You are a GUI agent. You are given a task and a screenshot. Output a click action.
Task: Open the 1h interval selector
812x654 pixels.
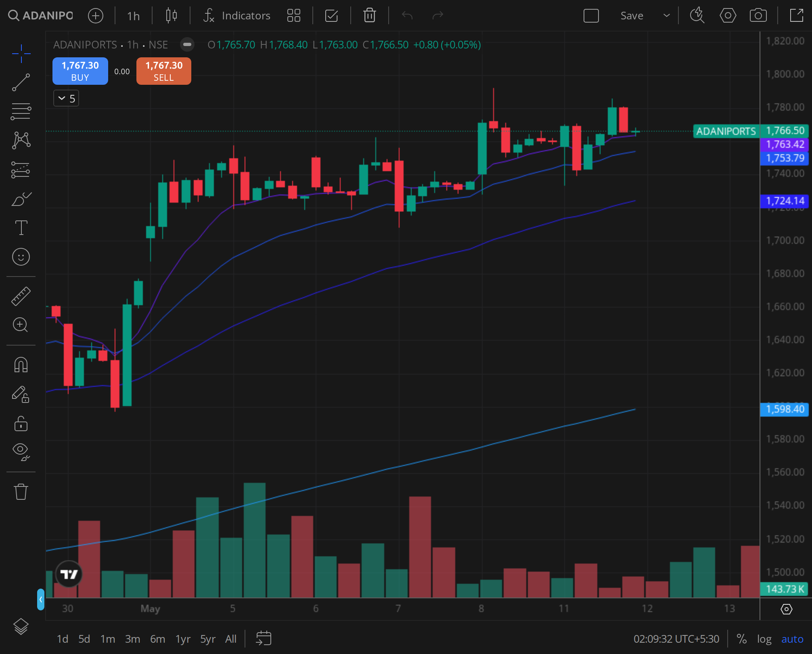click(x=133, y=16)
